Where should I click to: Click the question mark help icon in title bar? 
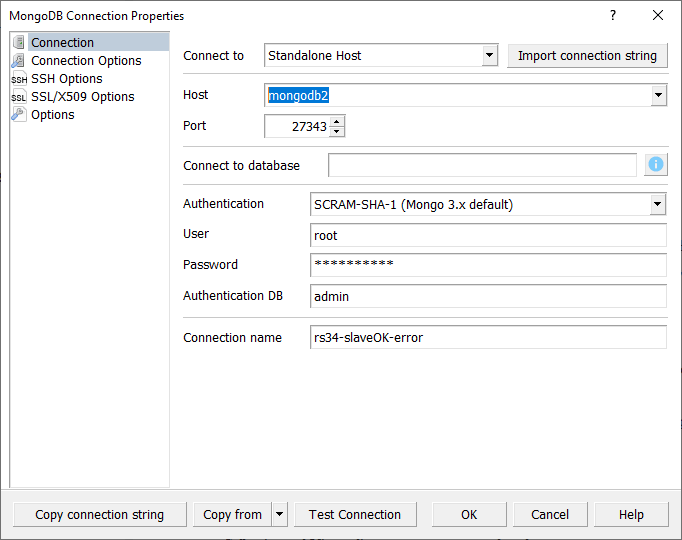click(612, 16)
